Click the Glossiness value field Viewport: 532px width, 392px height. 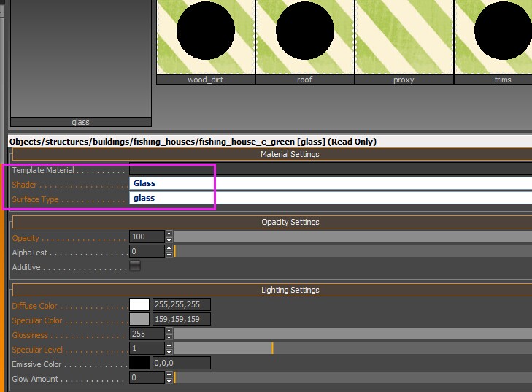pos(147,334)
